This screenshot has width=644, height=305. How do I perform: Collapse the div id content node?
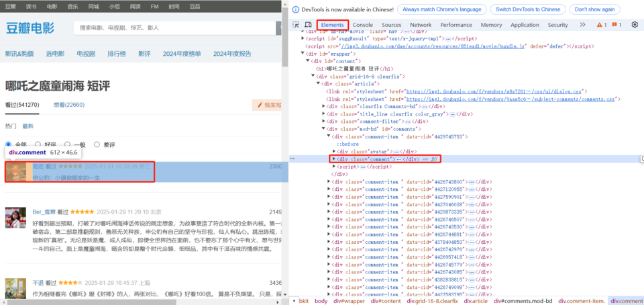click(x=308, y=61)
